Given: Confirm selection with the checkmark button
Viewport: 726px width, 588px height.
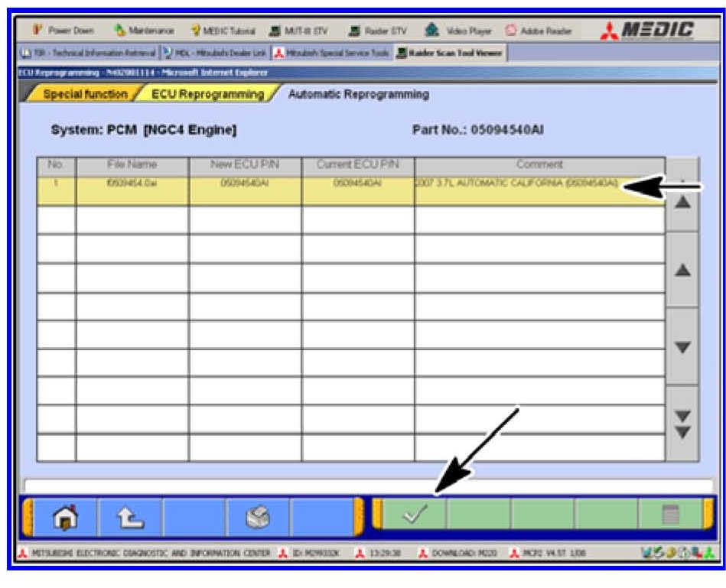Looking at the screenshot, I should pos(414,515).
